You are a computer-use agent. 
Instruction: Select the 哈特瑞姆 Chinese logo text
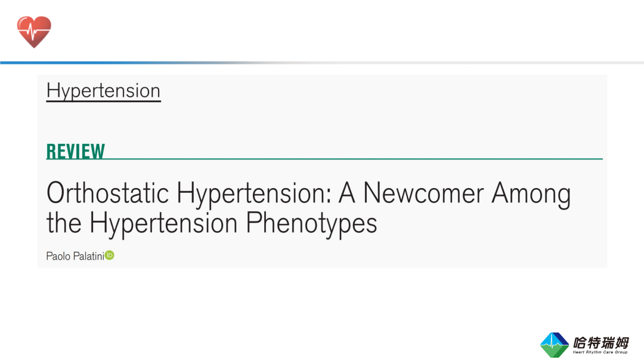pyautogui.click(x=601, y=342)
